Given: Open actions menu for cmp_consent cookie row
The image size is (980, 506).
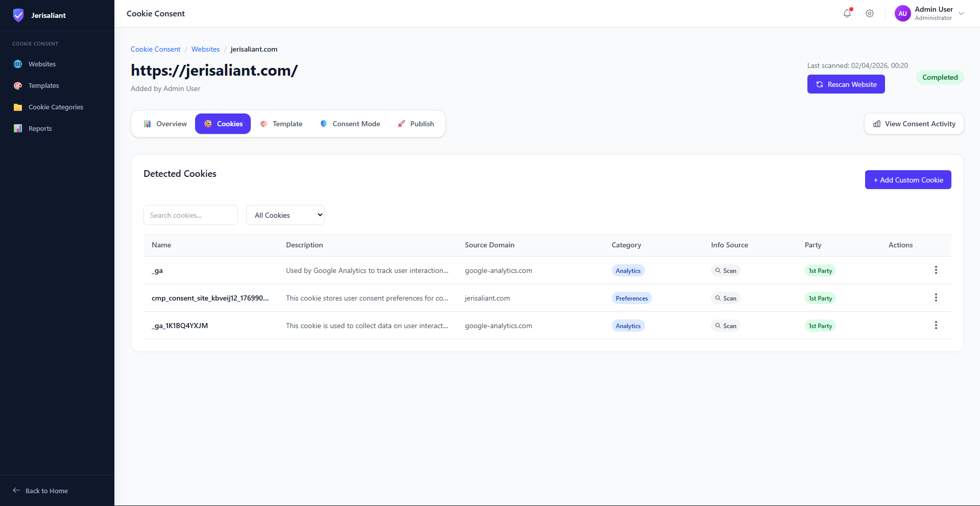Looking at the screenshot, I should [x=936, y=298].
